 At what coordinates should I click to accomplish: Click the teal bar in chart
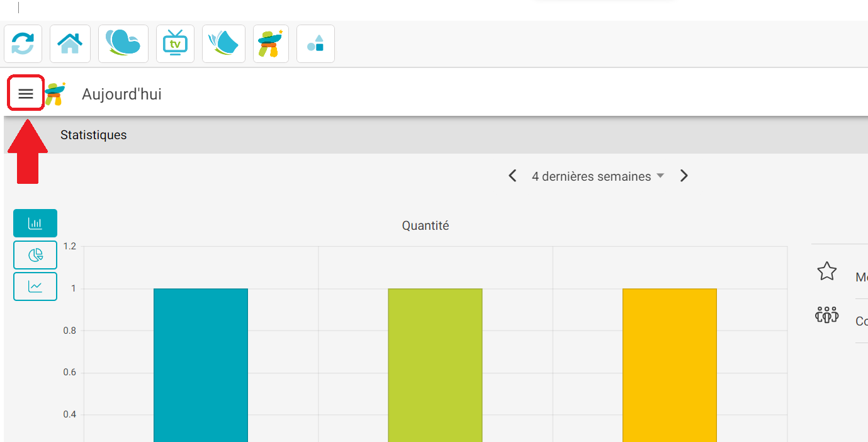[x=201, y=365]
